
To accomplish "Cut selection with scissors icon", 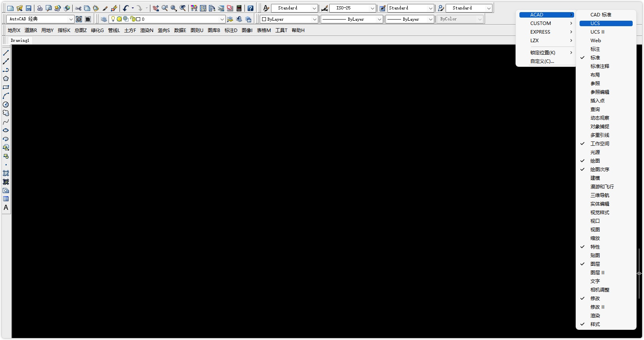I will point(78,8).
